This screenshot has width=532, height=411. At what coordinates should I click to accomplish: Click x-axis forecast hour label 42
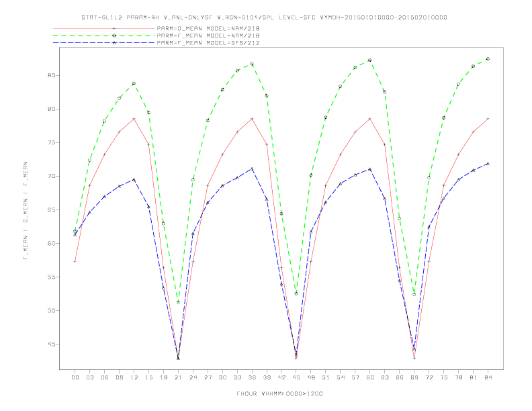pyautogui.click(x=281, y=377)
